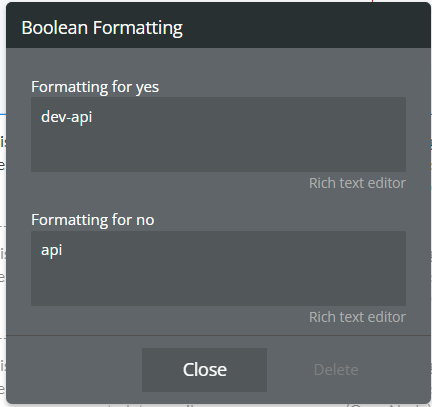432x407 pixels.
Task: Click the Close button in the dialog
Action: click(x=204, y=370)
